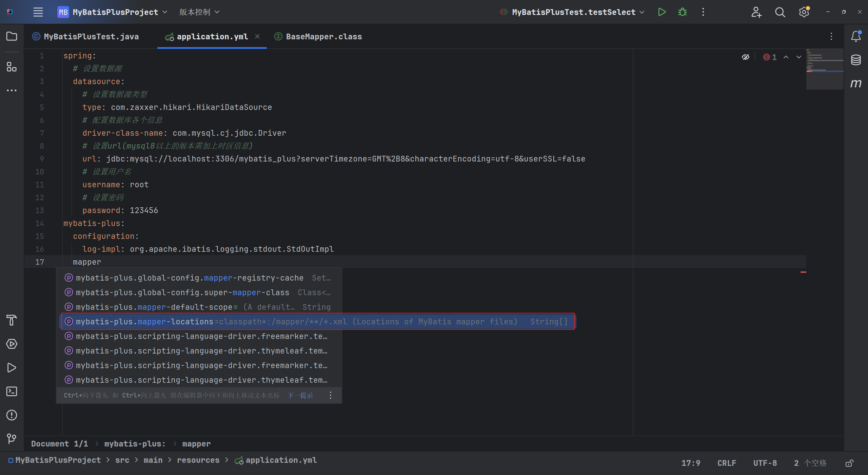The height and width of the screenshot is (475, 868).
Task: Choose the first thymeleaf.tem… completion suggestion
Action: pos(199,351)
